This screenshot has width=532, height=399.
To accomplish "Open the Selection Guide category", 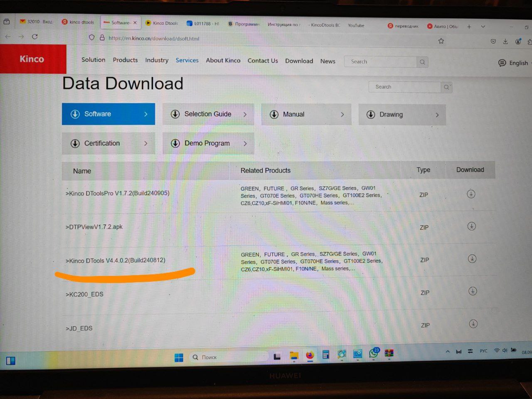I will coord(208,114).
